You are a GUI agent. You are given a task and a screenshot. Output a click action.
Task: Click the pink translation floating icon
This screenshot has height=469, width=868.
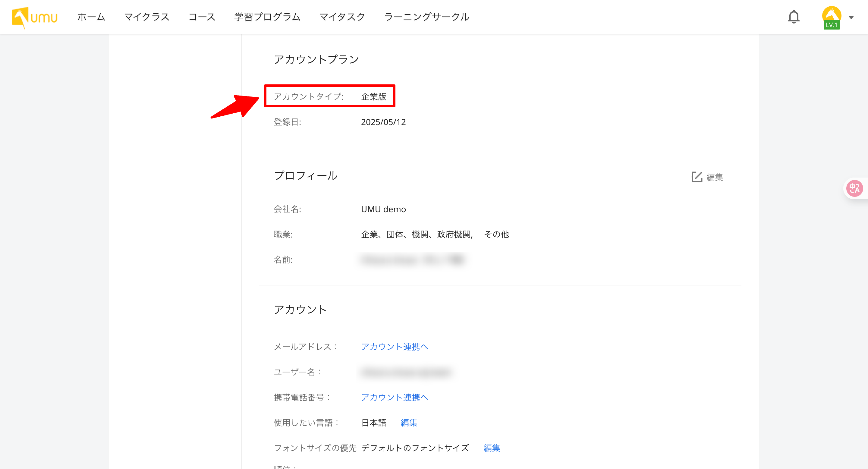point(854,188)
